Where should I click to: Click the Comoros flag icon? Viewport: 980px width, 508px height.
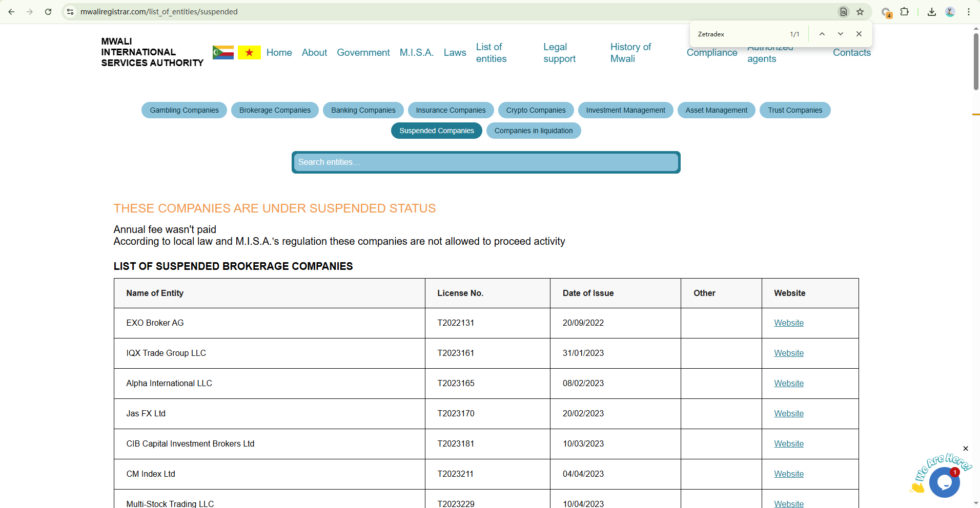(x=223, y=52)
